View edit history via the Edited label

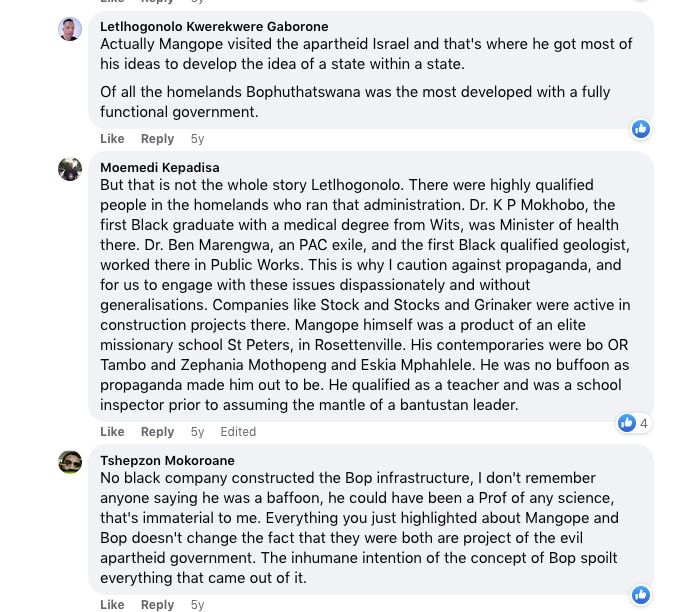[x=238, y=432]
